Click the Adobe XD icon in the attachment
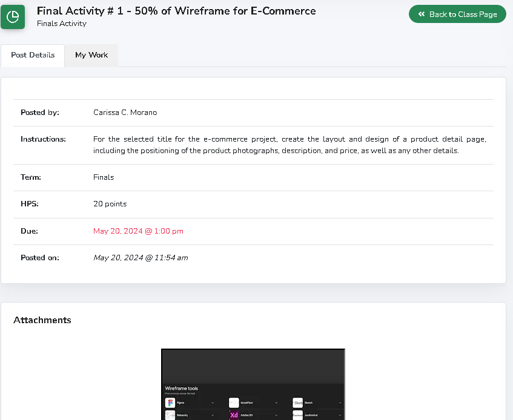Screen dimensions: 513x420 (x=234, y=415)
